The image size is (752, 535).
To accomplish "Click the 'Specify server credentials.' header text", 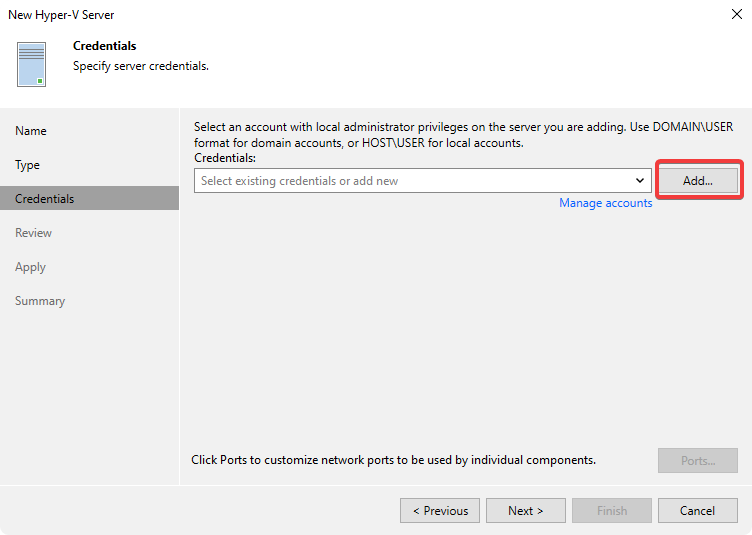I will 141,66.
